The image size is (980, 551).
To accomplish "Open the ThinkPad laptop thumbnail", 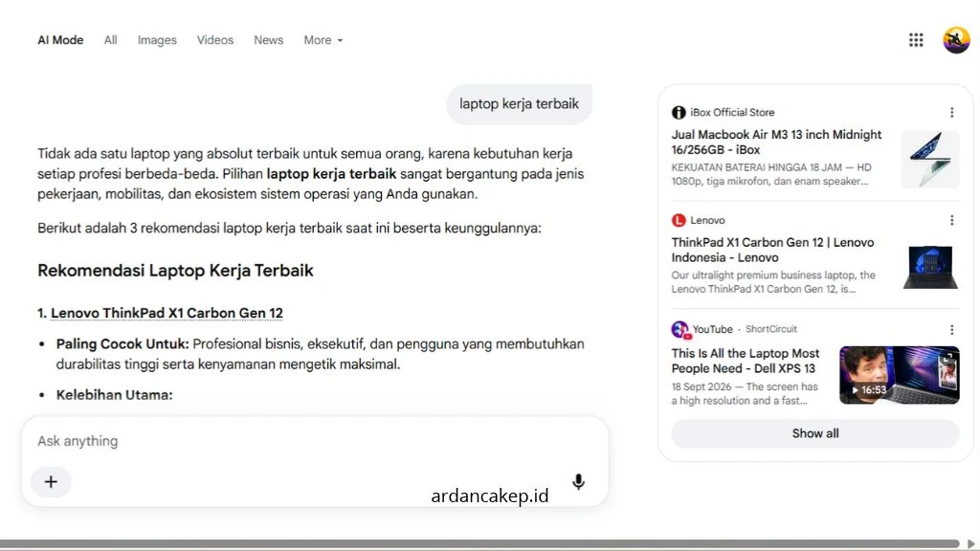I will 930,268.
